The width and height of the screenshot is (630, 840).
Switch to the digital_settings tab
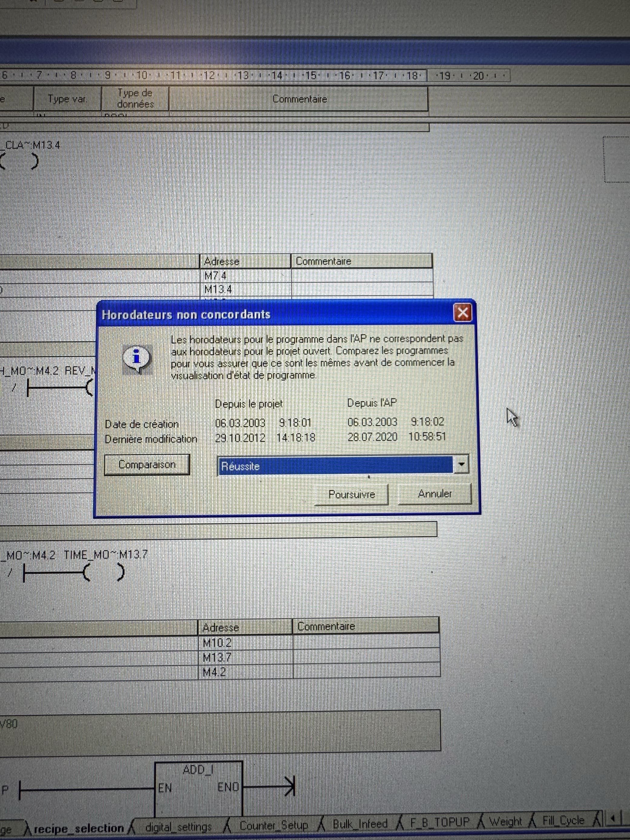click(179, 827)
